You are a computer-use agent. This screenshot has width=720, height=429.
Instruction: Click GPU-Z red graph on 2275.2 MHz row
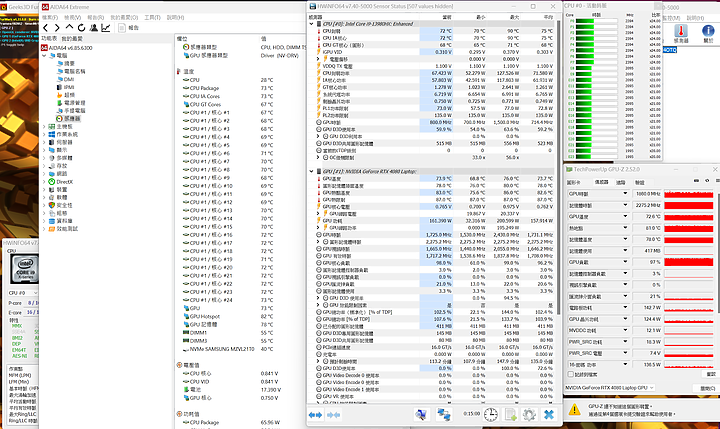coord(688,205)
